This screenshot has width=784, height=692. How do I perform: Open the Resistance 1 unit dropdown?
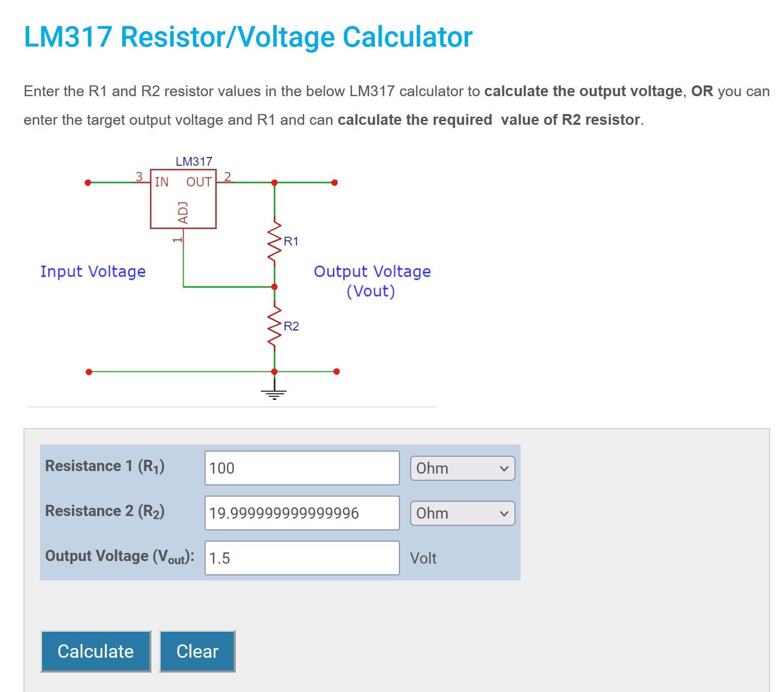tap(462, 468)
